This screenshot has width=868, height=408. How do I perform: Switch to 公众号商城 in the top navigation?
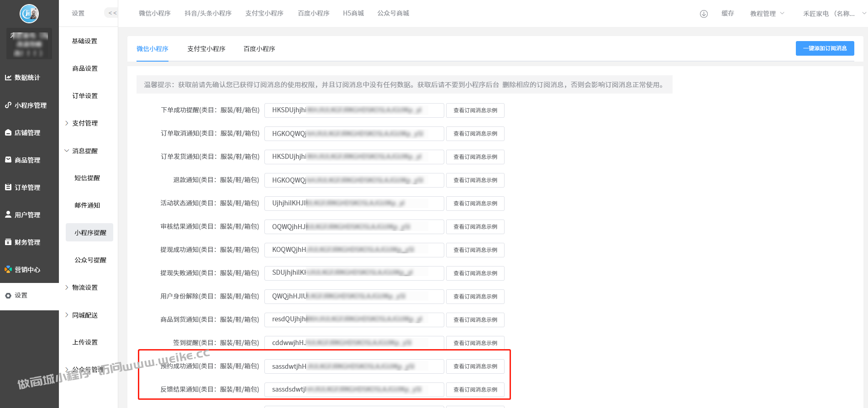[x=393, y=13]
